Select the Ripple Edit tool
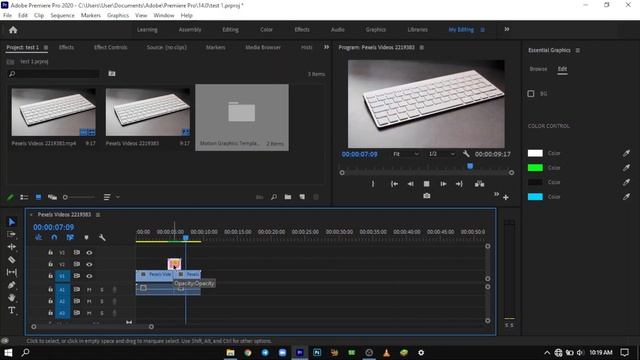640x360 pixels. (12, 247)
